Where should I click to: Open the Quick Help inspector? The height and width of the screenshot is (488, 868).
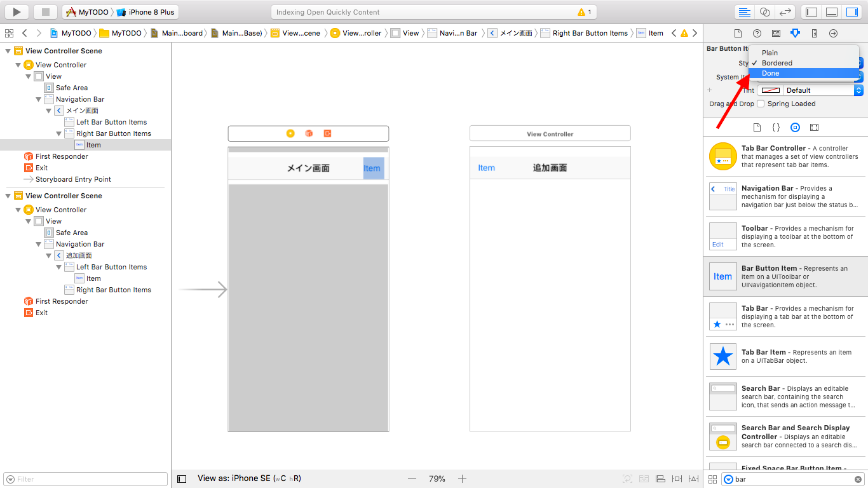pyautogui.click(x=757, y=33)
